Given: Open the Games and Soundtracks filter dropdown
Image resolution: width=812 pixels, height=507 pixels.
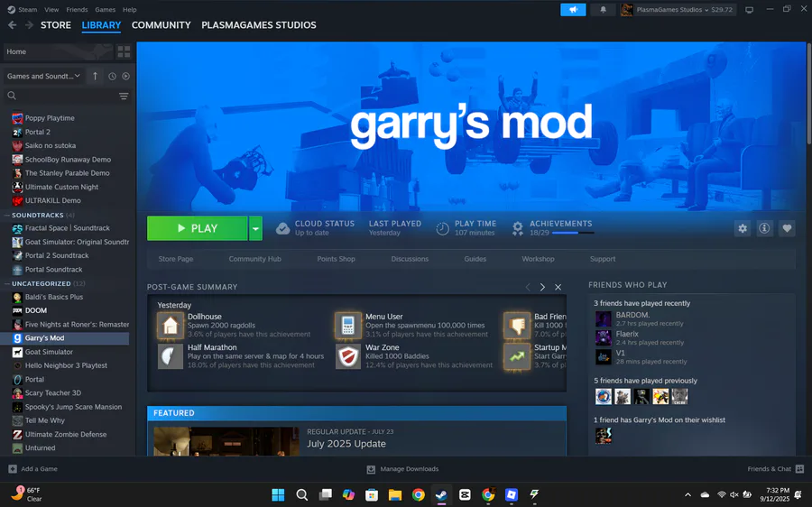Looking at the screenshot, I should tap(43, 76).
